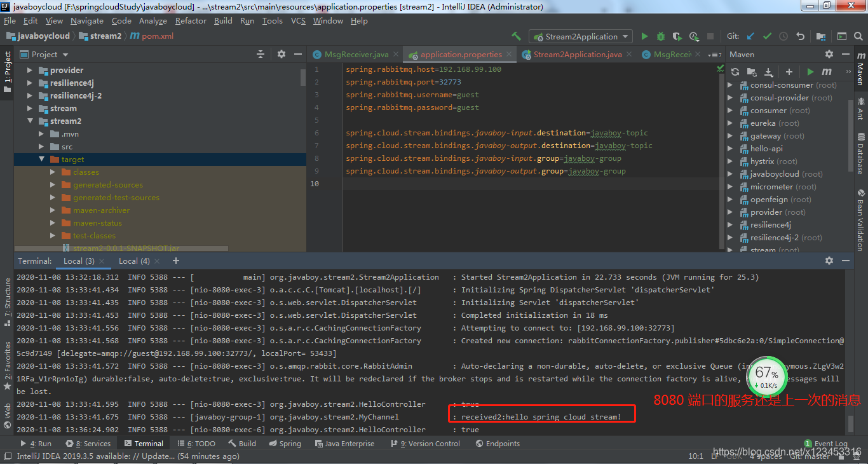
Task: Open Endpoints tool window
Action: click(x=498, y=444)
